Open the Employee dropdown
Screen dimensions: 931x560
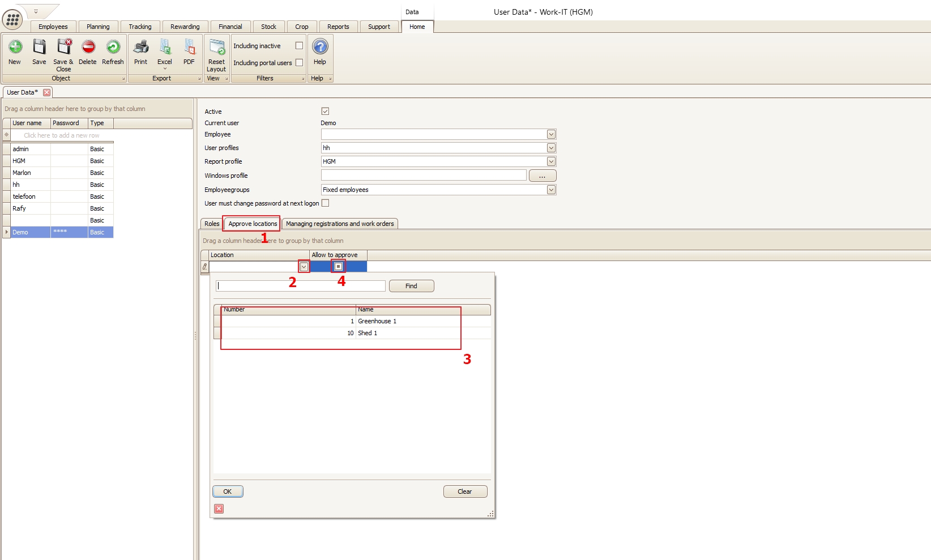point(551,134)
